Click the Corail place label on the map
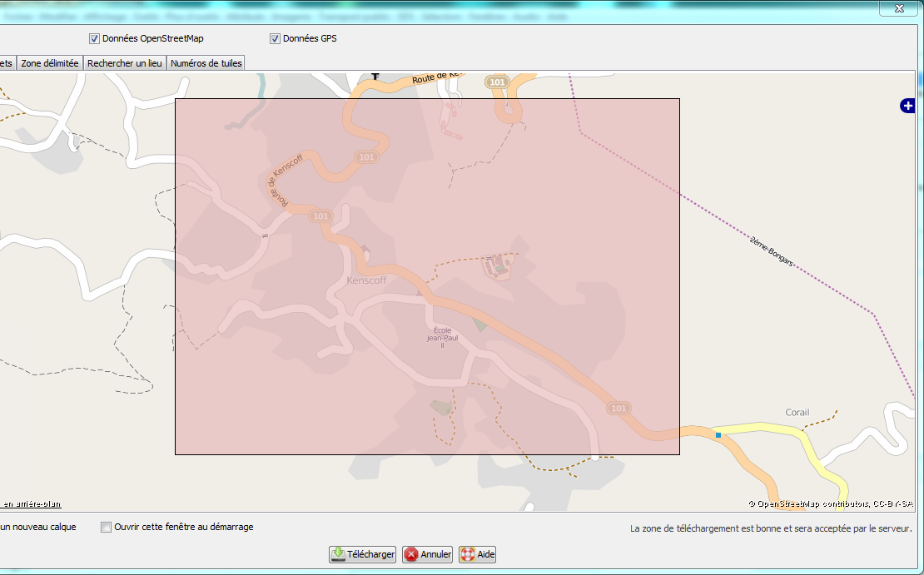924x575 pixels. 797,413
